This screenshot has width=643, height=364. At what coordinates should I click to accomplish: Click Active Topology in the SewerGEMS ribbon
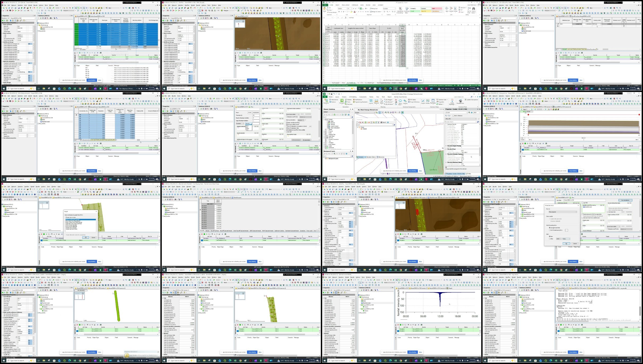(452, 102)
